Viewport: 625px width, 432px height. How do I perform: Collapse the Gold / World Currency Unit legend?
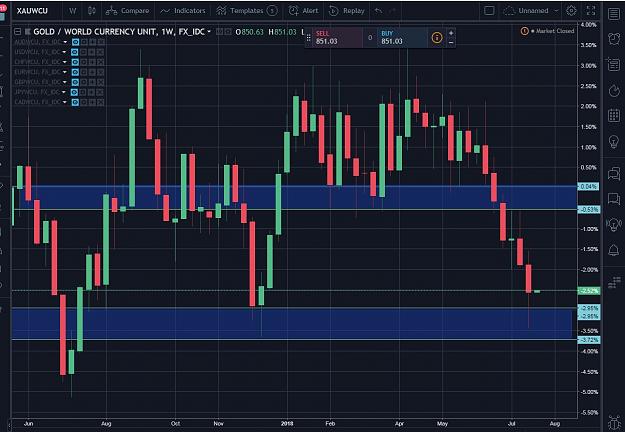pos(18,31)
